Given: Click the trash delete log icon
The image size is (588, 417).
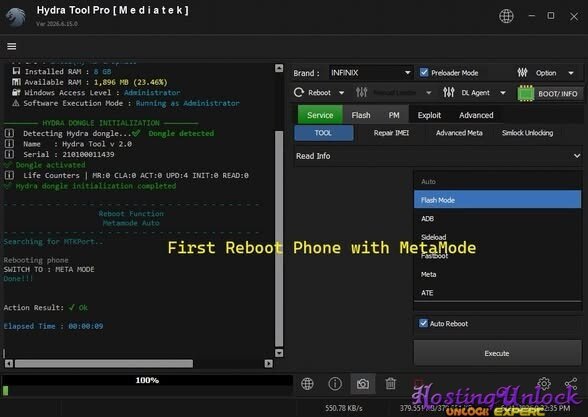Looking at the screenshot, I should (390, 384).
